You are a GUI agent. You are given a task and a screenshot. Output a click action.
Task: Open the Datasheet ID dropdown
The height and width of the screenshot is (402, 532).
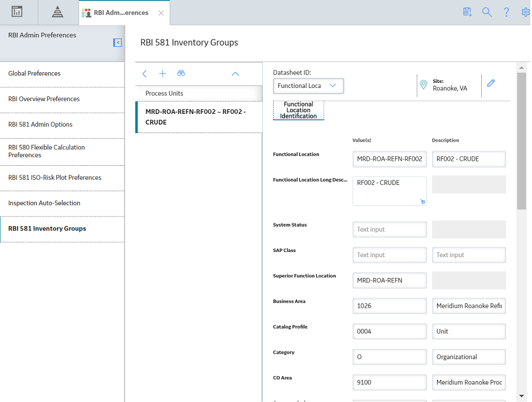[x=309, y=86]
